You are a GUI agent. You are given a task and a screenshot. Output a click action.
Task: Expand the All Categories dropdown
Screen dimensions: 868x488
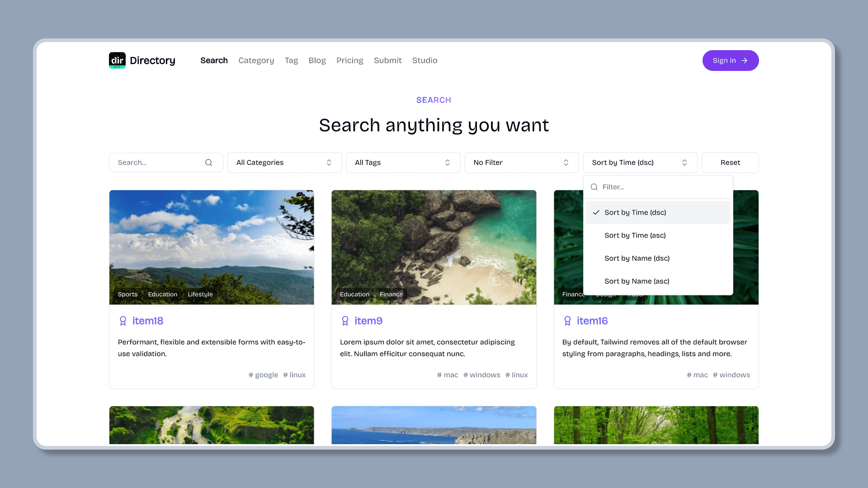284,162
